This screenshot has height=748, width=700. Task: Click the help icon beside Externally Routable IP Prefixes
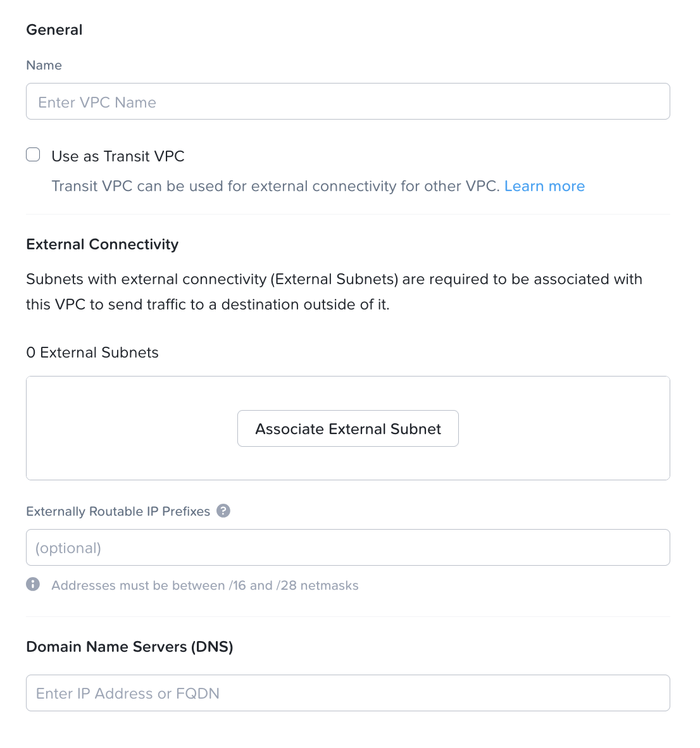[223, 511]
